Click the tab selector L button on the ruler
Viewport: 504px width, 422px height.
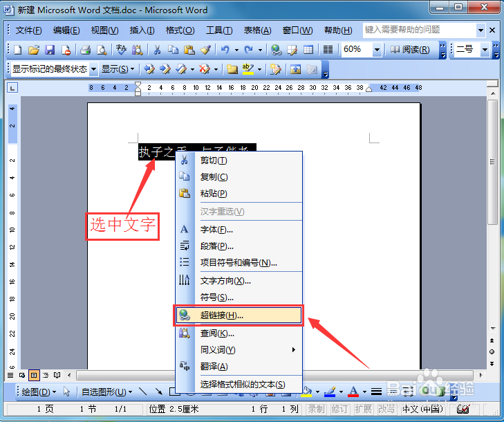[x=12, y=88]
